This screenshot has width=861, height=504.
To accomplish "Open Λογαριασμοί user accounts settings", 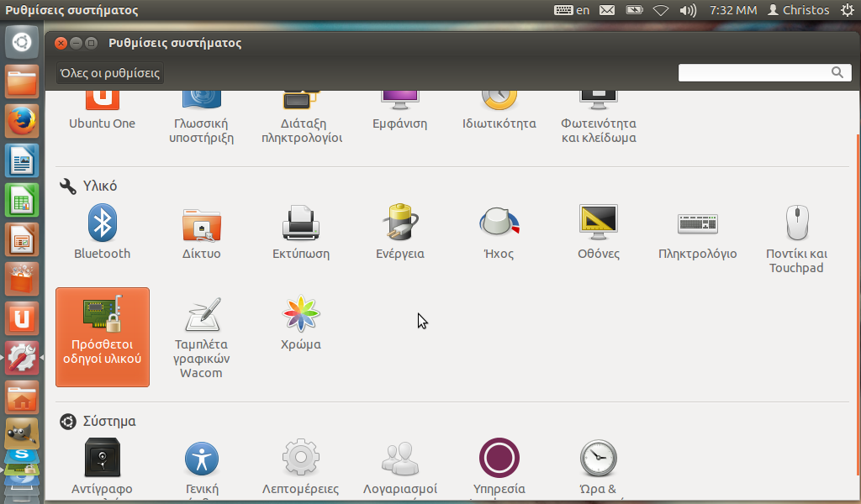I will pyautogui.click(x=399, y=467).
